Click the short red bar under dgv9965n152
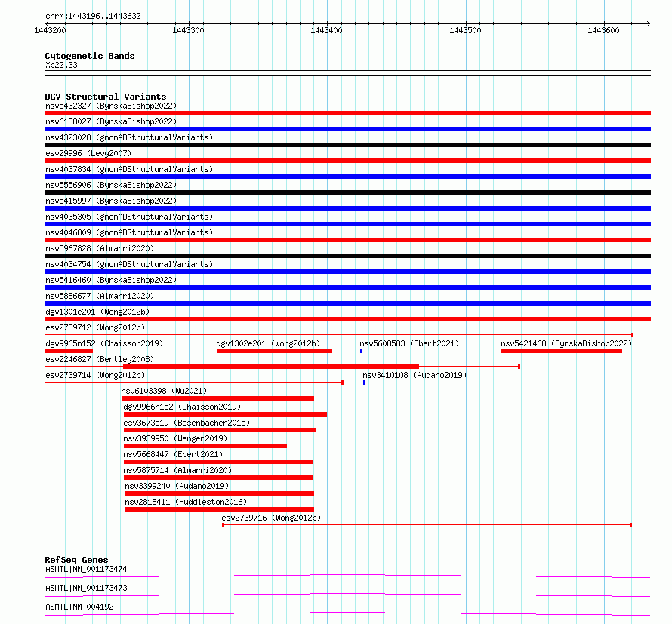 (x=69, y=351)
